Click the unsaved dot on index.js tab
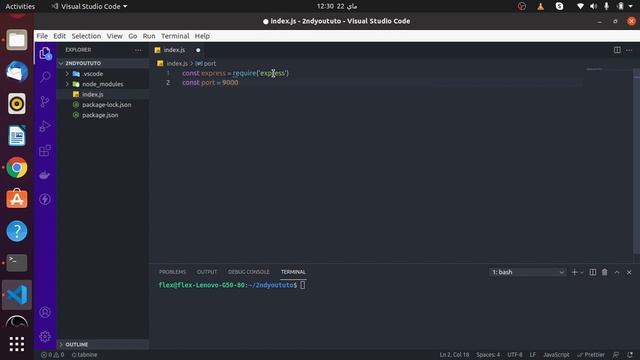This screenshot has height=360, width=640. (x=198, y=50)
